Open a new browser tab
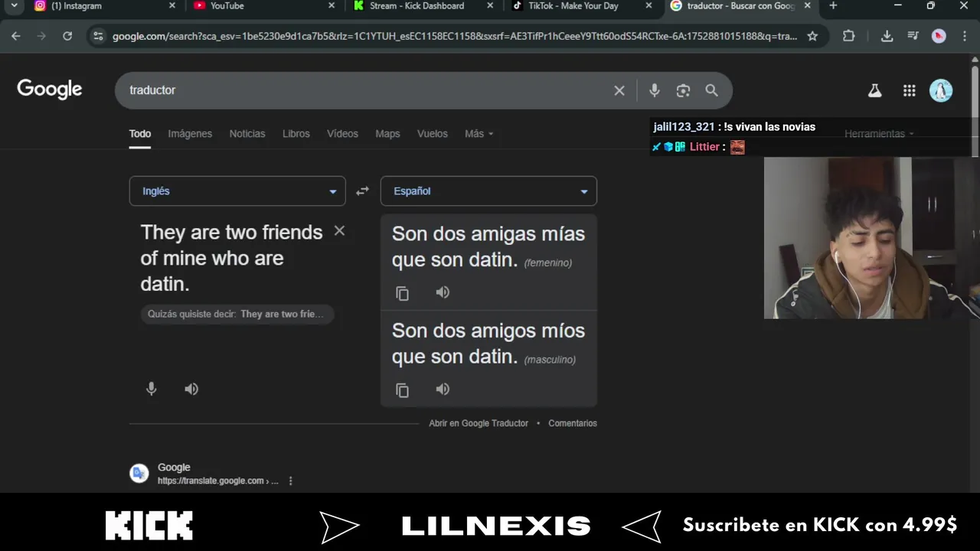The width and height of the screenshot is (980, 551). [x=833, y=6]
